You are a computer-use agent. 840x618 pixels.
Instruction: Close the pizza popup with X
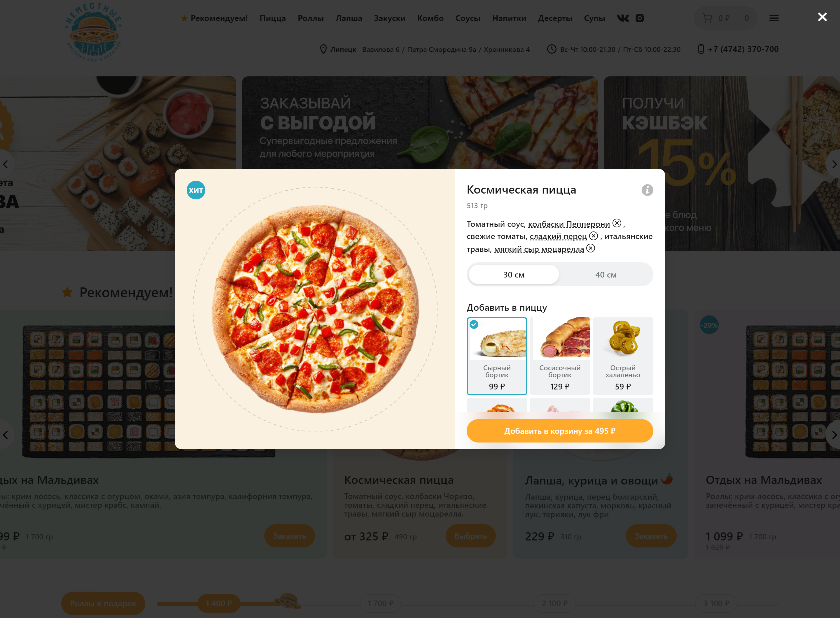(822, 17)
